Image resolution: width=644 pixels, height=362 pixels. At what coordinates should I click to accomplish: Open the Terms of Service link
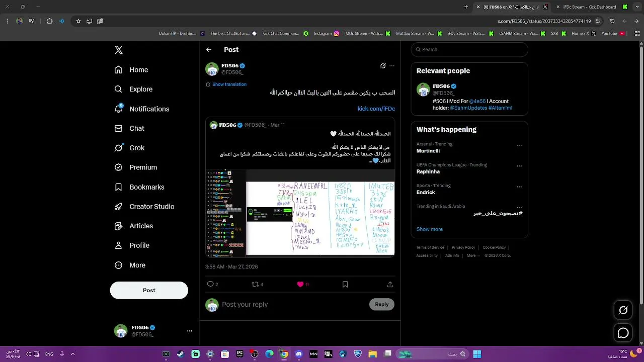tap(430, 247)
